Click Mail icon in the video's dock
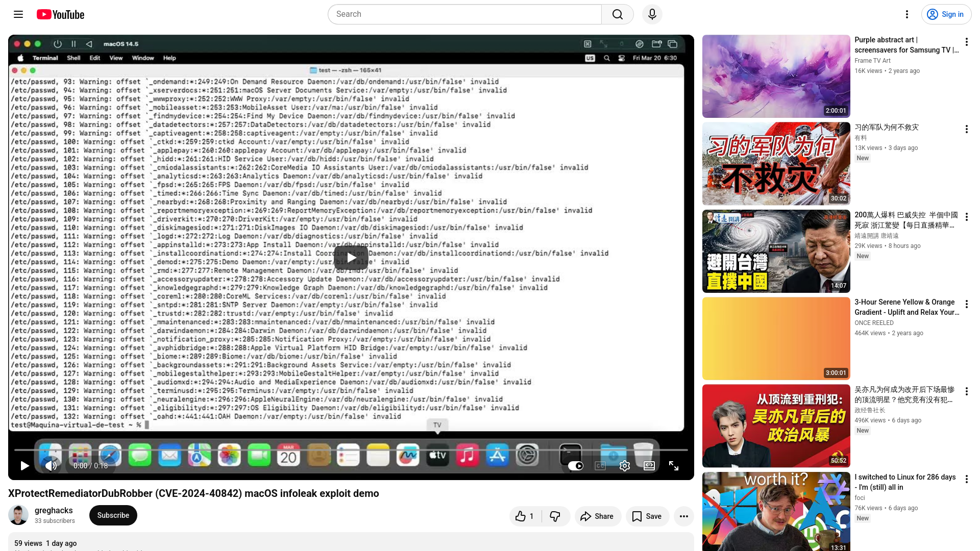The height and width of the screenshot is (551, 980). click(169, 455)
